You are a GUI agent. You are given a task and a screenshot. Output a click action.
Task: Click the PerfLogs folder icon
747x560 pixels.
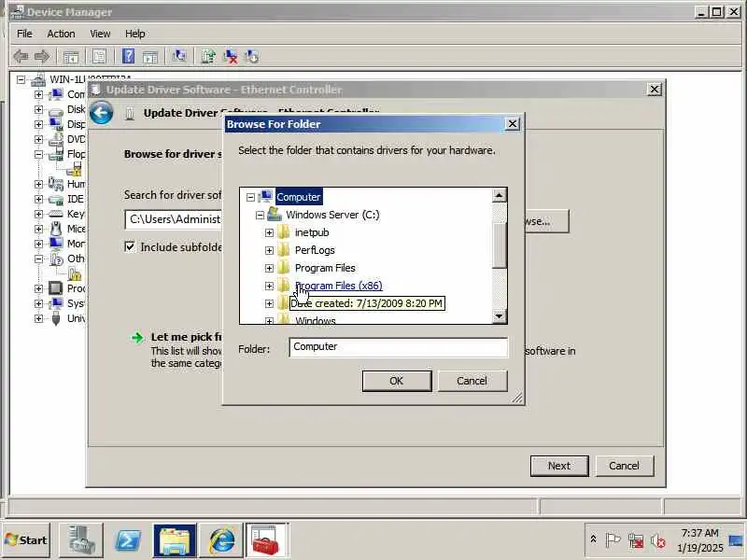pyautogui.click(x=284, y=250)
